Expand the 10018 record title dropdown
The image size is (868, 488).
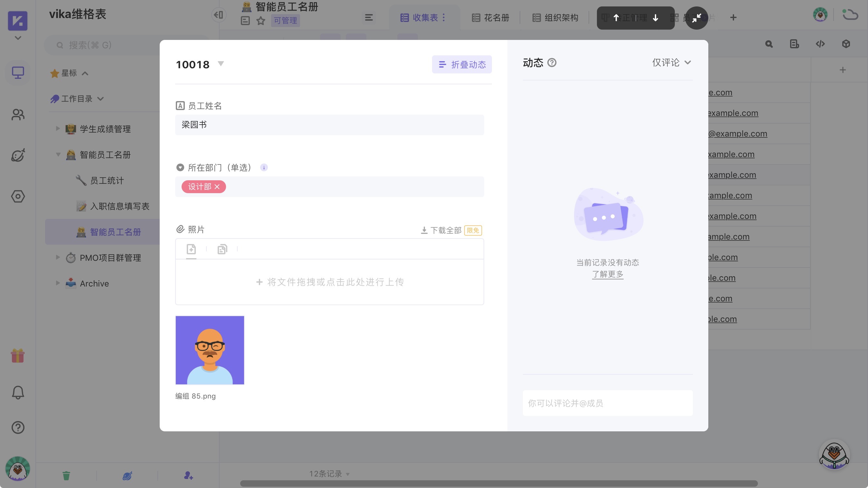pos(221,64)
